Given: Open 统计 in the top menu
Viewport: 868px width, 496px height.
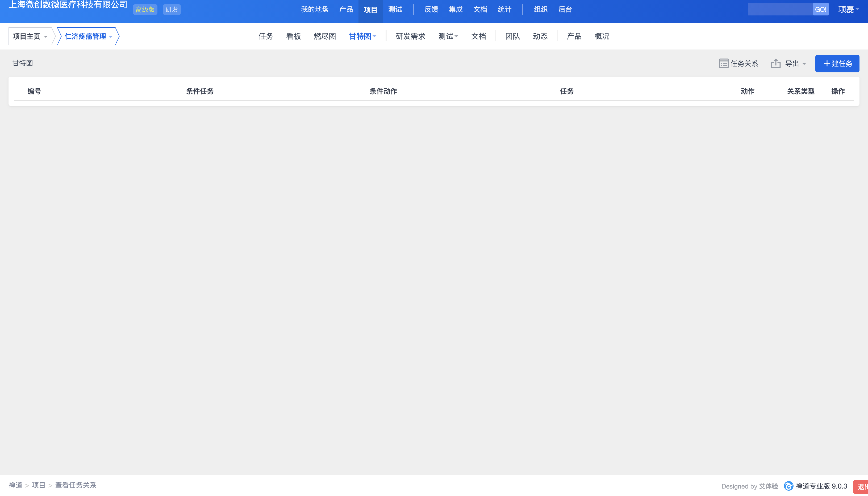Looking at the screenshot, I should tap(504, 10).
